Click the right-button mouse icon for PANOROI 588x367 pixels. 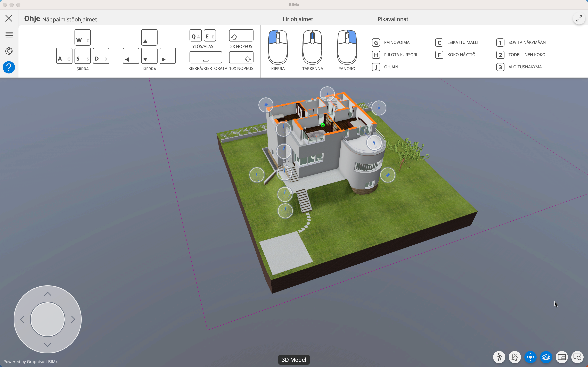click(x=347, y=47)
